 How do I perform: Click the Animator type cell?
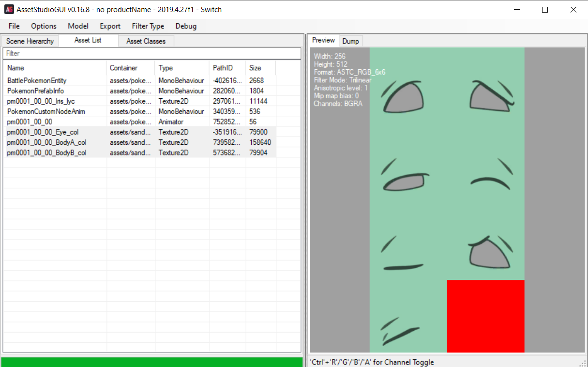click(x=171, y=122)
